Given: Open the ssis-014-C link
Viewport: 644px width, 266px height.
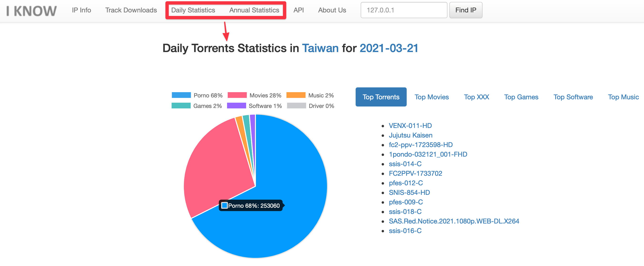Looking at the screenshot, I should [x=405, y=164].
